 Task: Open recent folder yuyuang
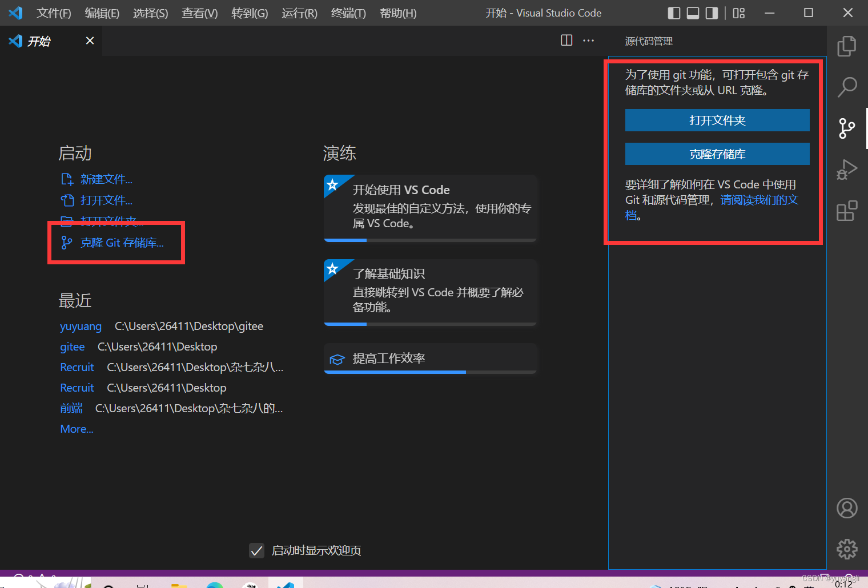(x=81, y=327)
